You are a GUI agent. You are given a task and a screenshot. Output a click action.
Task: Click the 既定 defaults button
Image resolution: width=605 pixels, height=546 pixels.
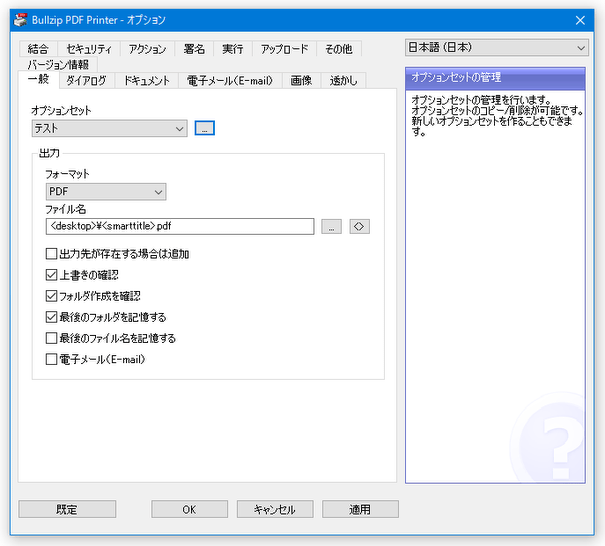(x=67, y=509)
